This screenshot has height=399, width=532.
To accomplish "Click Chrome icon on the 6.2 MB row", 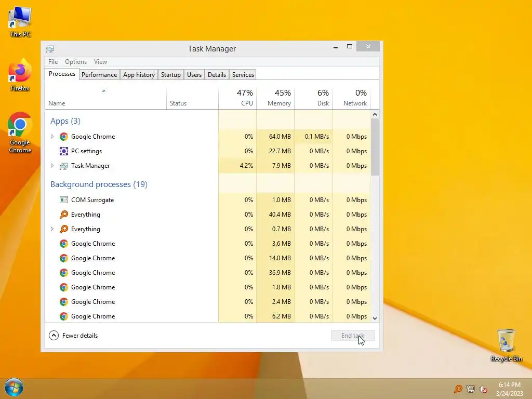I will pos(63,316).
